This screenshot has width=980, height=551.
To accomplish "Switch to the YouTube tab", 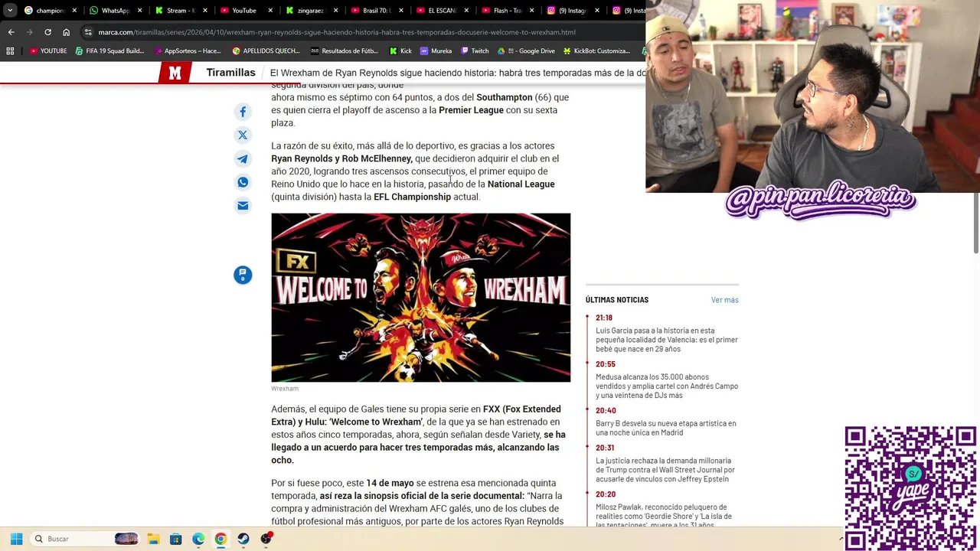I will click(x=245, y=11).
